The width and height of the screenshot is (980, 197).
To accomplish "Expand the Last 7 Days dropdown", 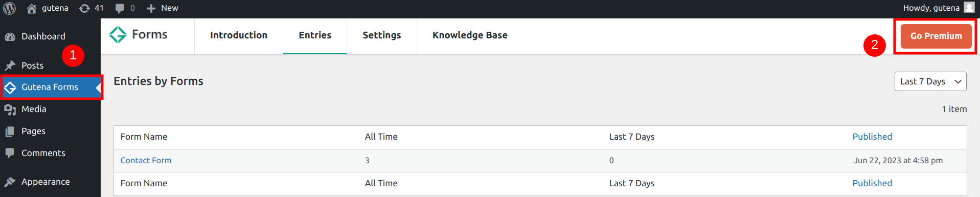I will point(930,81).
